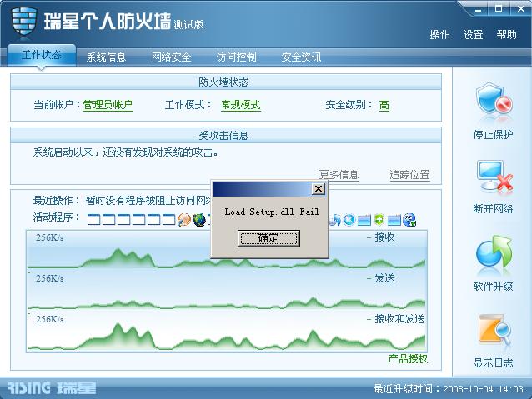This screenshot has height=399, width=532.
Task: Click the attack status message text
Action: point(126,152)
